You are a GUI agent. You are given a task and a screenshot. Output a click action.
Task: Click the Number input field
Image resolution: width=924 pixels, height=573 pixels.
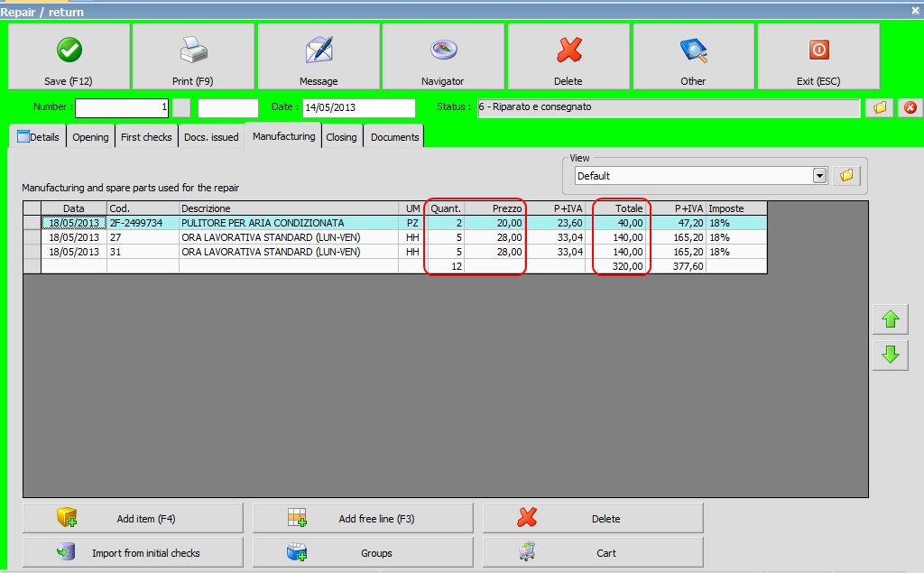click(x=122, y=108)
